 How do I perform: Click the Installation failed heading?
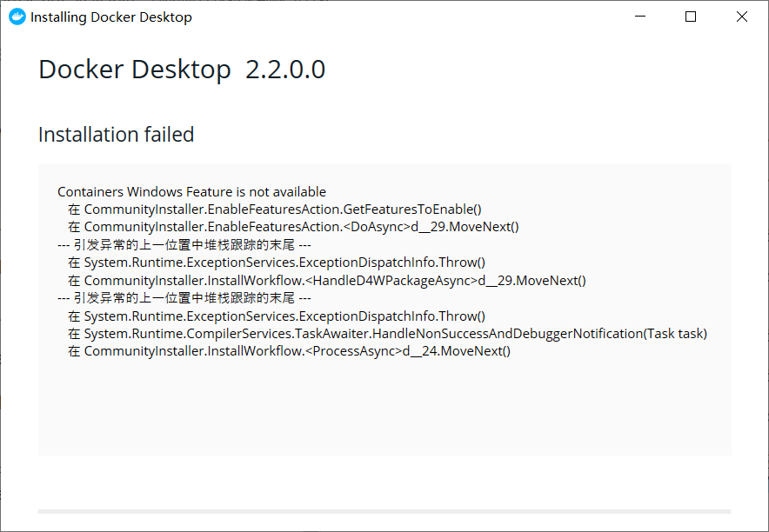point(117,134)
